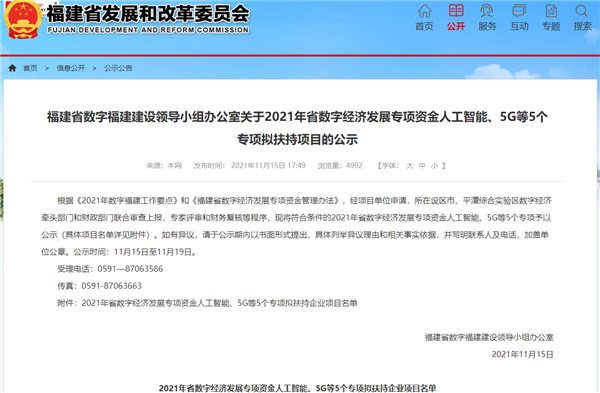Click the date 2021年11月15日 under signature

pos(522,354)
